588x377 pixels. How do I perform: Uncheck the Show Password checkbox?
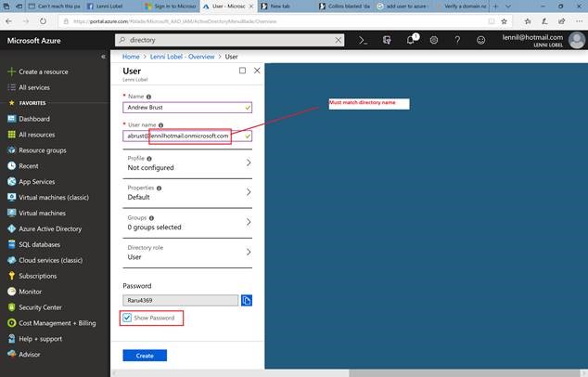pyautogui.click(x=127, y=318)
